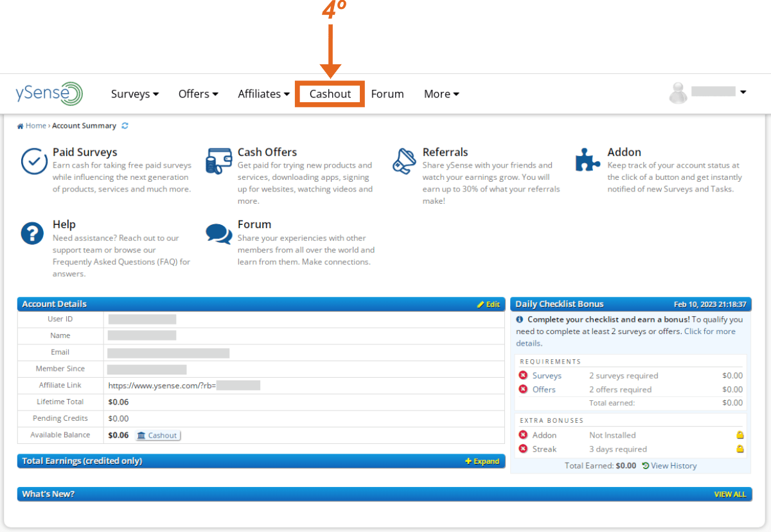Open the Offers dropdown menu
The width and height of the screenshot is (771, 532).
pyautogui.click(x=198, y=94)
